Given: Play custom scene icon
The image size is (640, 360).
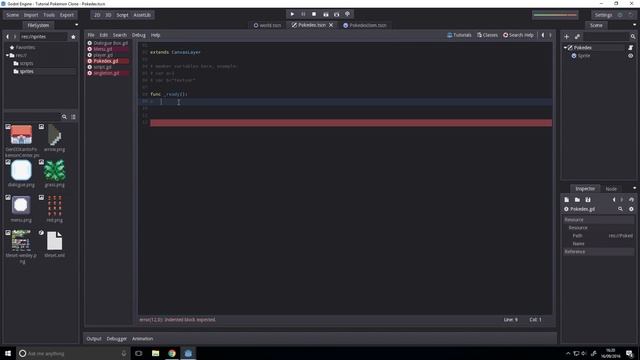Looking at the screenshot, I should coord(337,14).
